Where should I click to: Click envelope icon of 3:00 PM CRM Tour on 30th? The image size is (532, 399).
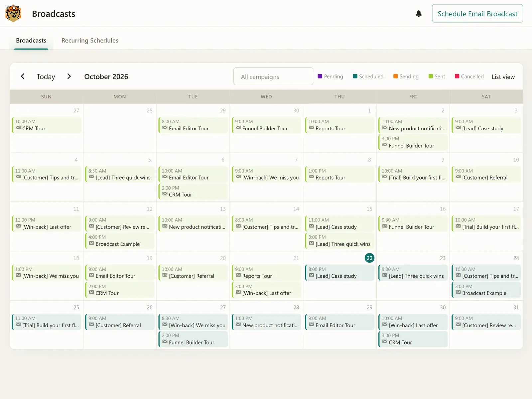tap(385, 342)
